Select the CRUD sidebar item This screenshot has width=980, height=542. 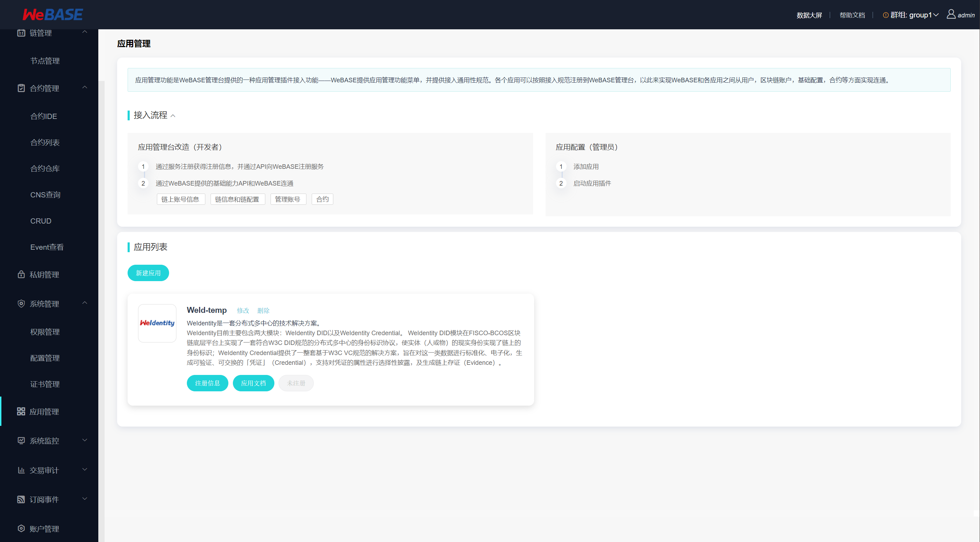[41, 221]
